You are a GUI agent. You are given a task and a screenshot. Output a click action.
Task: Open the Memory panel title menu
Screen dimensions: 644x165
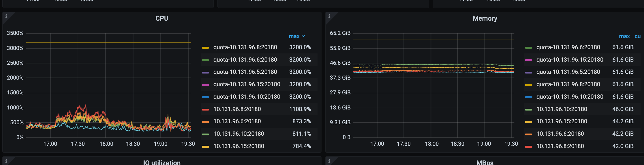485,18
